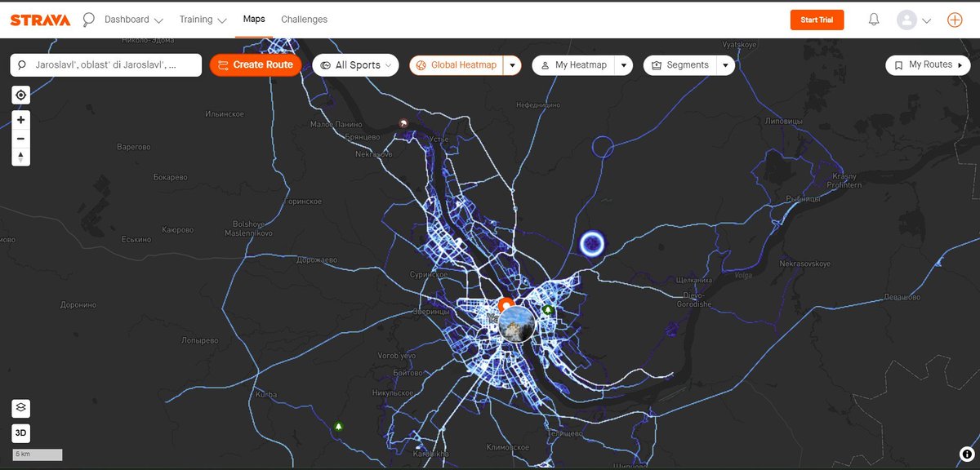Viewport: 980px width, 470px height.
Task: Click the locate-me position icon on the map
Action: [20, 95]
